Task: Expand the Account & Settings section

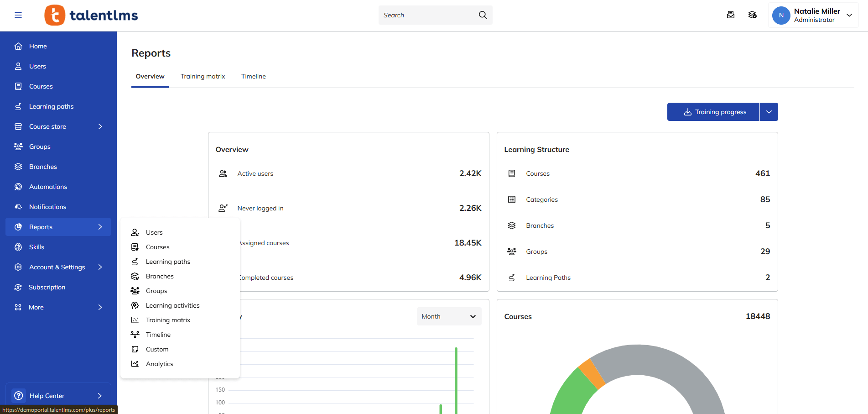Action: 100,267
